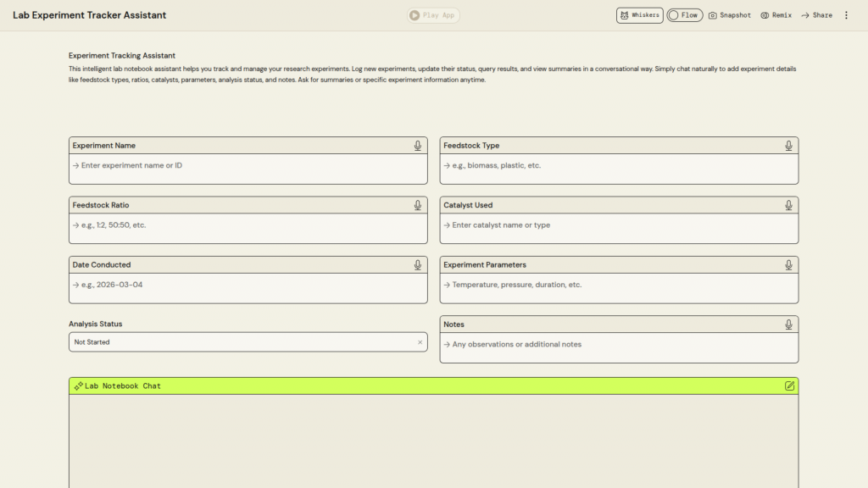Toggle the Flow switch
This screenshot has width=868, height=488.
coord(684,15)
